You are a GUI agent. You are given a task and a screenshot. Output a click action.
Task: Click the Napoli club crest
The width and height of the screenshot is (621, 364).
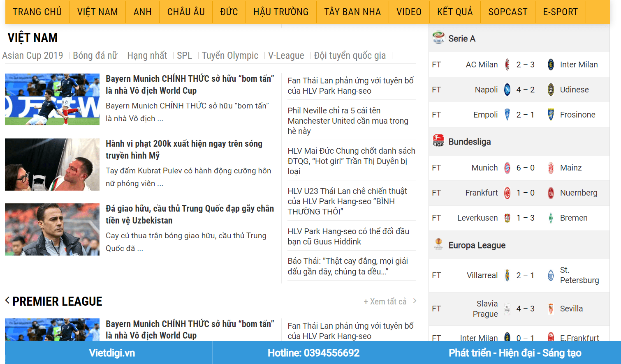pyautogui.click(x=507, y=90)
